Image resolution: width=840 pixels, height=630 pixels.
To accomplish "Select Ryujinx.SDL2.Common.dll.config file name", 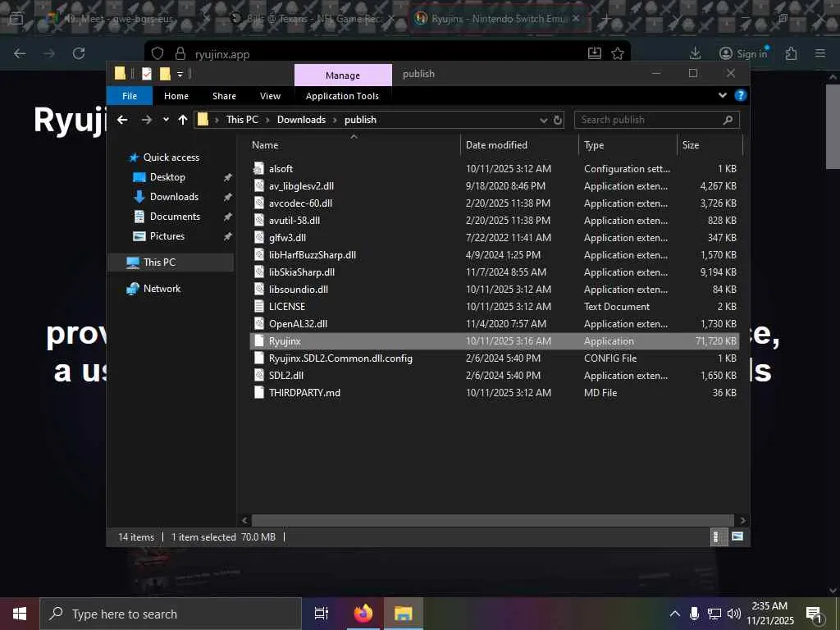I will [340, 358].
